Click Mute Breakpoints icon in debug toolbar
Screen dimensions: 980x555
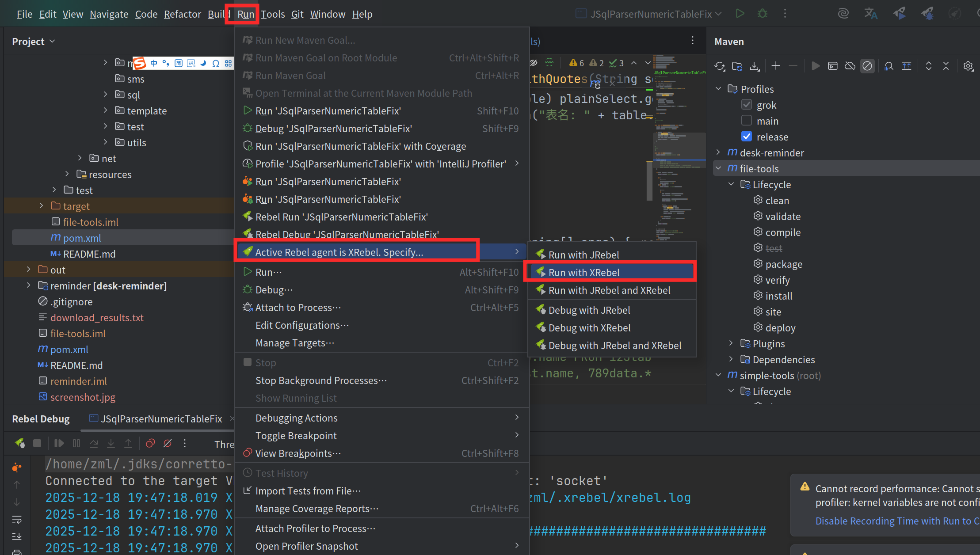168,443
